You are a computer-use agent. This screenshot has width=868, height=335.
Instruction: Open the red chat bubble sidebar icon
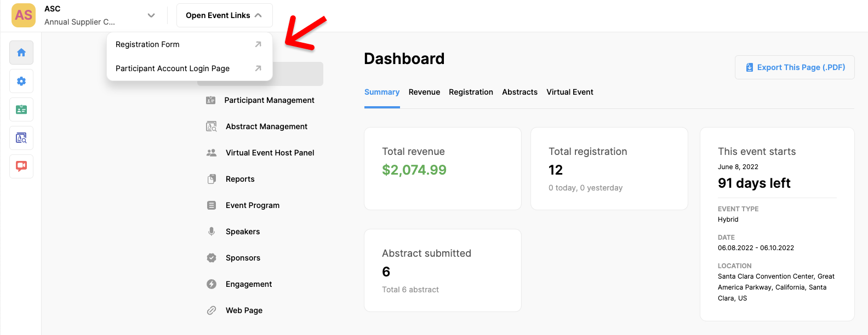tap(21, 166)
